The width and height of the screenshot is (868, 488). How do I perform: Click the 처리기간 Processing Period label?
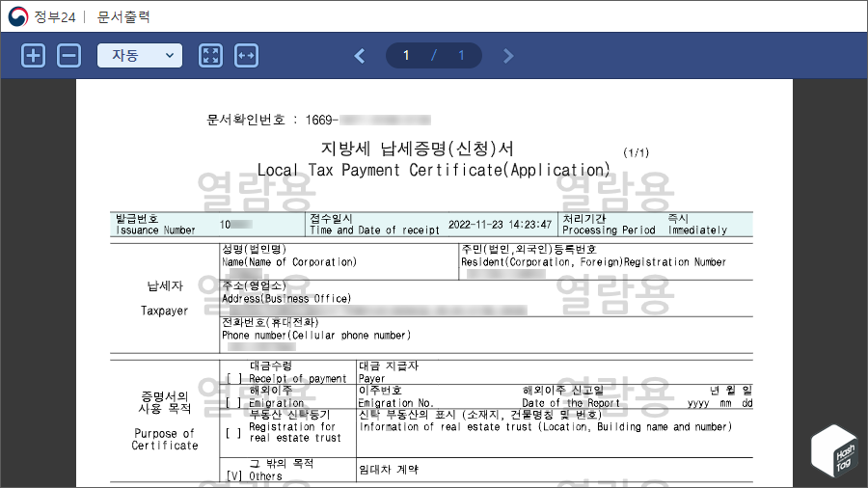(x=609, y=224)
